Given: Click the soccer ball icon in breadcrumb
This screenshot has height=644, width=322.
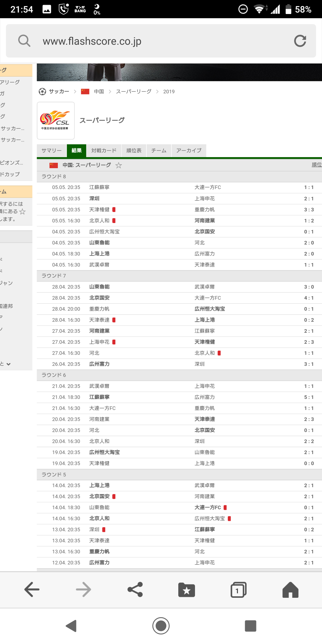Looking at the screenshot, I should click(x=42, y=92).
